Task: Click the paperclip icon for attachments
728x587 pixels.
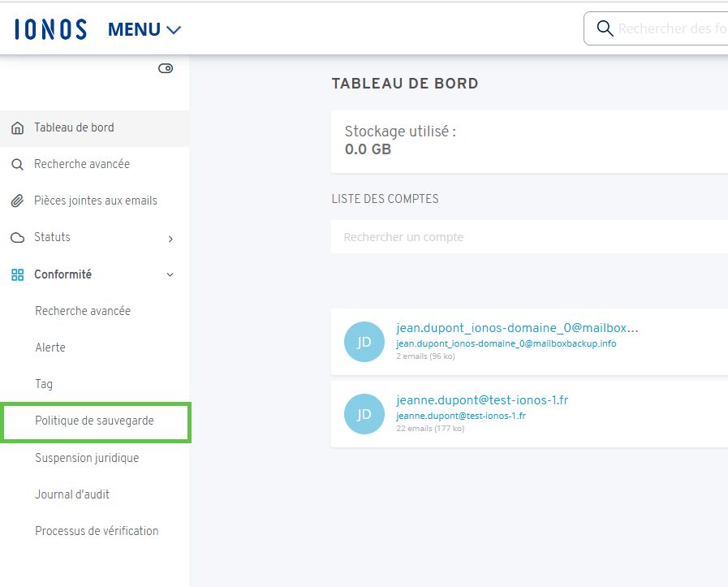Action: pos(18,201)
